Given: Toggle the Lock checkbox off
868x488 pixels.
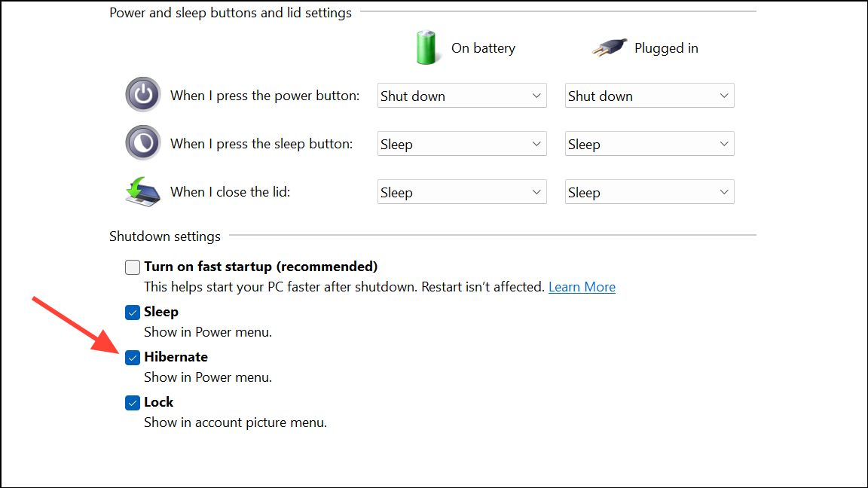Looking at the screenshot, I should [132, 402].
